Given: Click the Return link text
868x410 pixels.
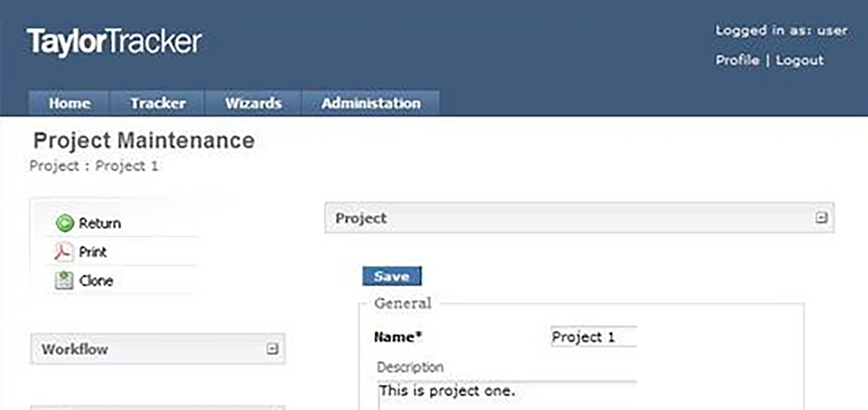Looking at the screenshot, I should tap(100, 223).
